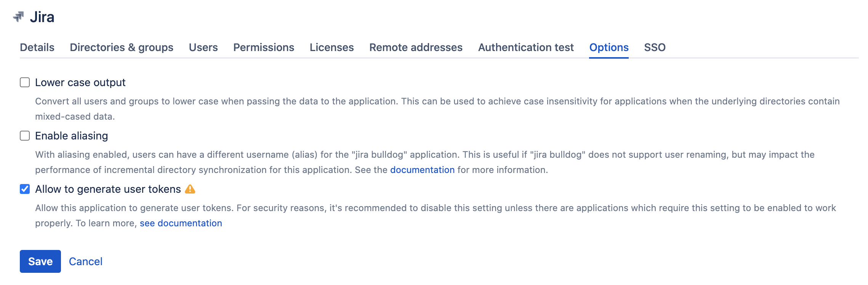868x285 pixels.
Task: Select the Options tab
Action: pos(609,47)
